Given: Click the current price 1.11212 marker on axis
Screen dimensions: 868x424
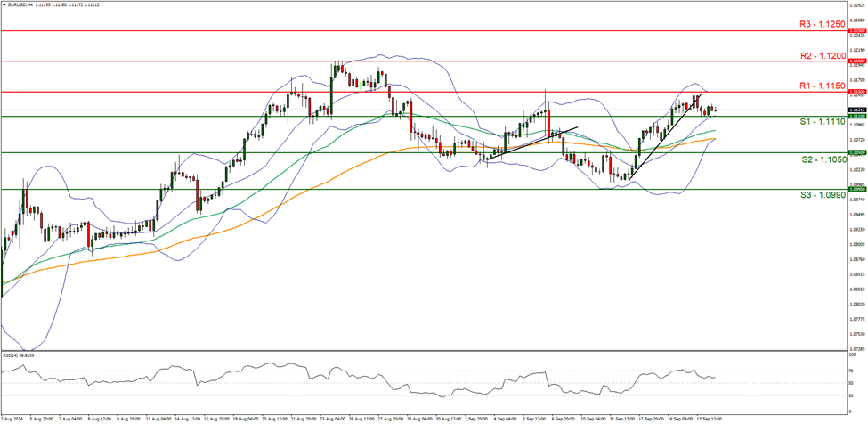Looking at the screenshot, I should click(x=857, y=110).
